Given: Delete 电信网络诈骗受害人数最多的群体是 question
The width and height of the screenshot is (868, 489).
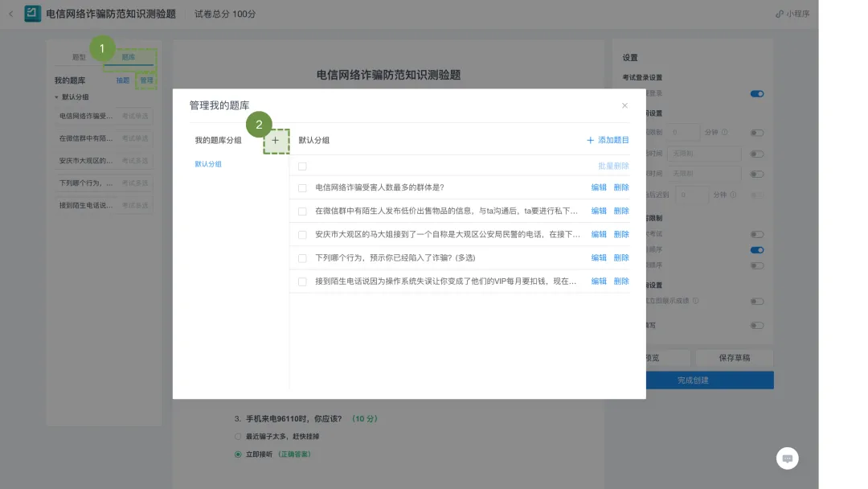Looking at the screenshot, I should (x=621, y=187).
